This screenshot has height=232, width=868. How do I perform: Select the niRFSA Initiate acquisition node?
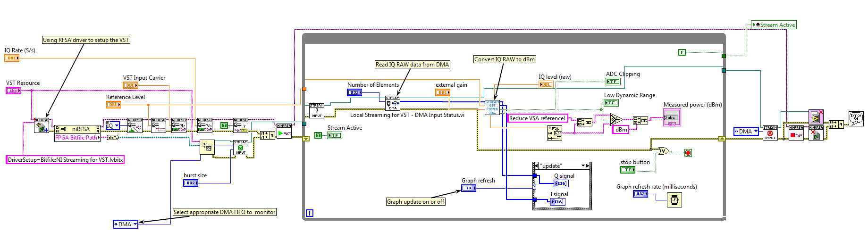[284, 131]
